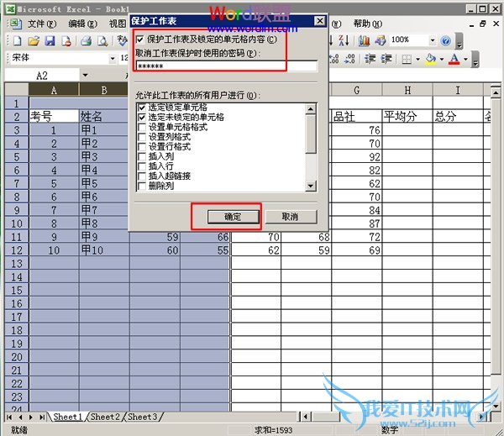504x436 pixels.
Task: Enable 设置单元格格式 checkbox
Action: tap(142, 128)
